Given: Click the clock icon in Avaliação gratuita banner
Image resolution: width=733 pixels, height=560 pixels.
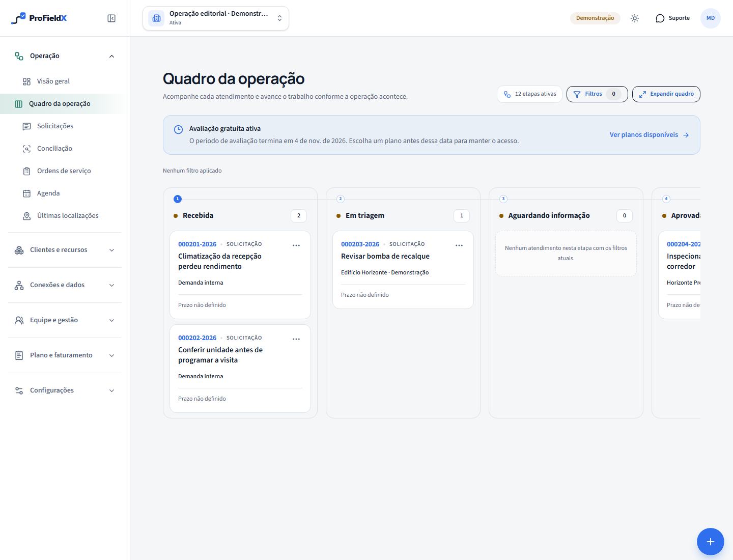Looking at the screenshot, I should pos(178,129).
